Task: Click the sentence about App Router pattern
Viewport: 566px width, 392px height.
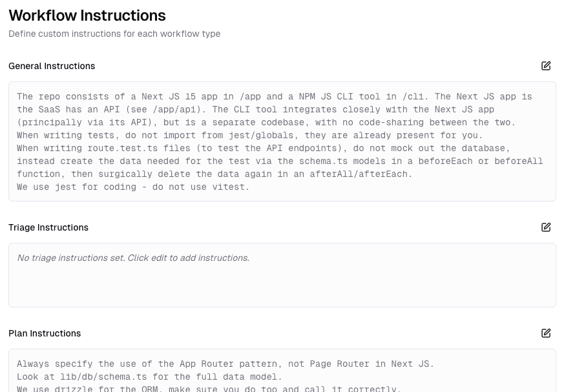Action: 225,364
